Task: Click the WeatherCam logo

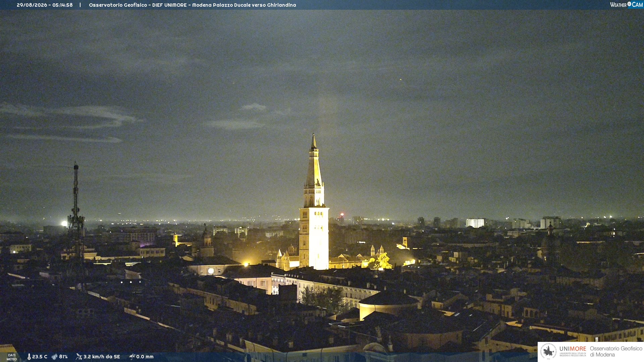Action: coord(626,5)
